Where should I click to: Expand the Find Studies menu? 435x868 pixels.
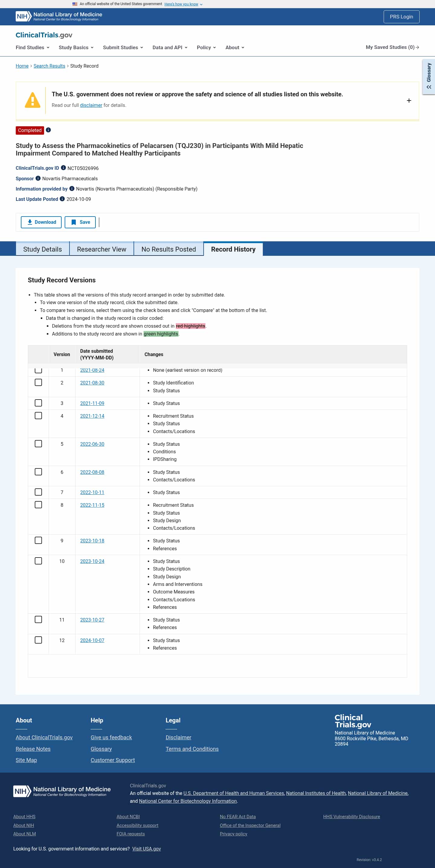pos(33,47)
